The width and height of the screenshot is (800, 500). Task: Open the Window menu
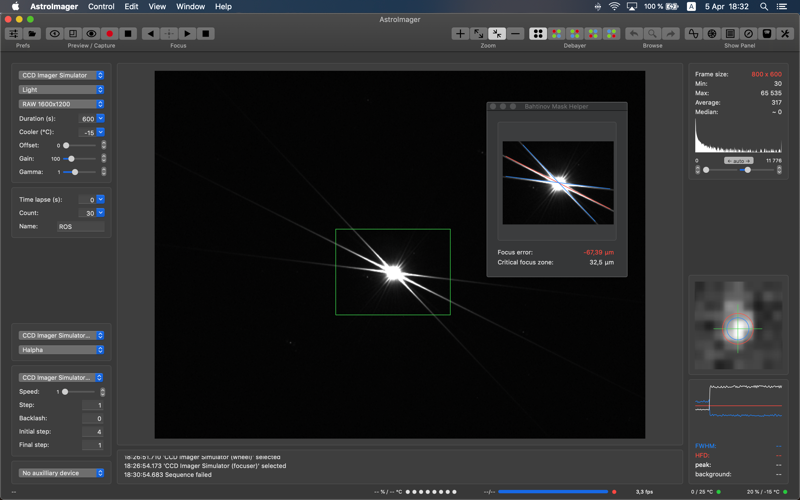click(x=190, y=7)
